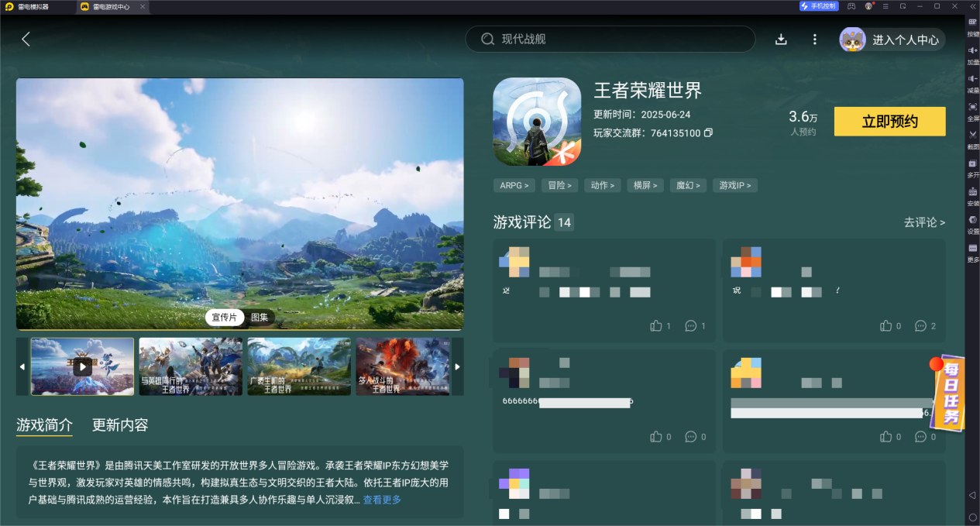Image resolution: width=980 pixels, height=526 pixels.
Task: Open the 横屏 > tag
Action: 645,185
